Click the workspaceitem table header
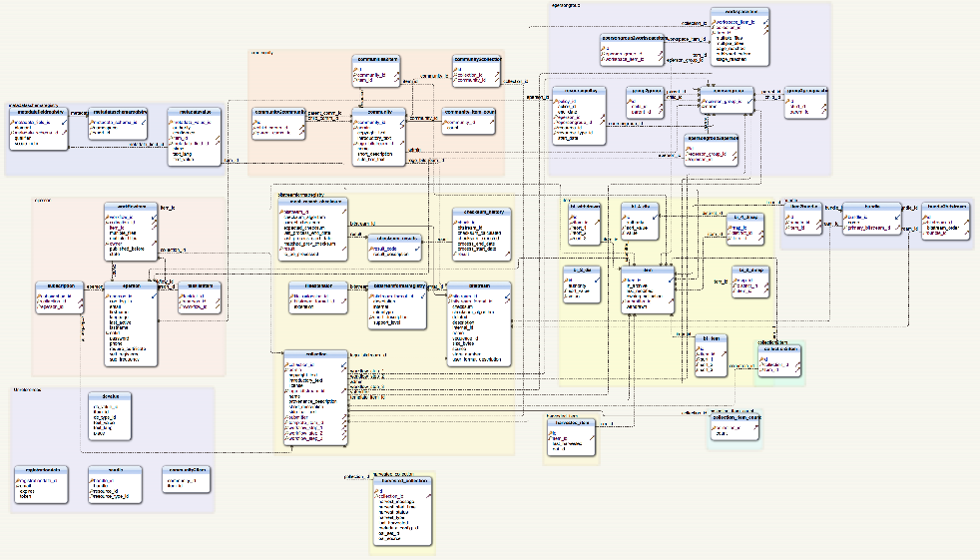Viewport: 980px width, 560px height. point(739,11)
